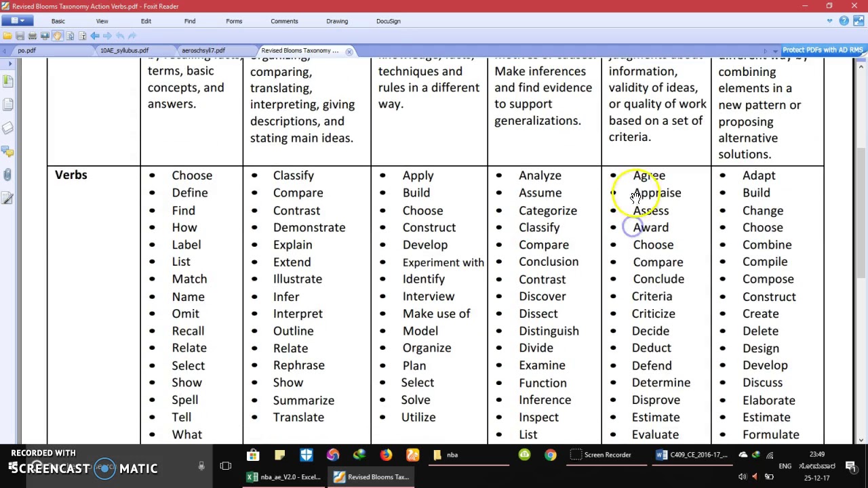Expand the left navigation panel arrow

pos(9,64)
